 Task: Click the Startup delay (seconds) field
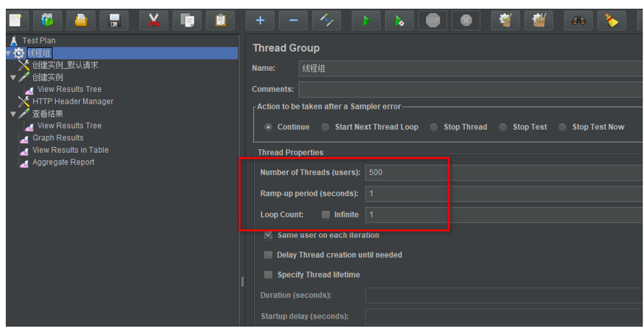[x=504, y=317]
